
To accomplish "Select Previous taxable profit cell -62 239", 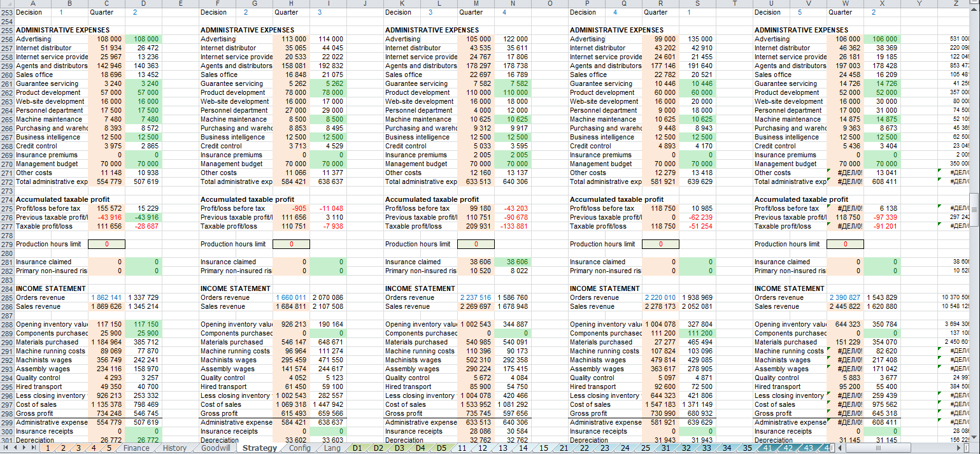I will tap(698, 217).
